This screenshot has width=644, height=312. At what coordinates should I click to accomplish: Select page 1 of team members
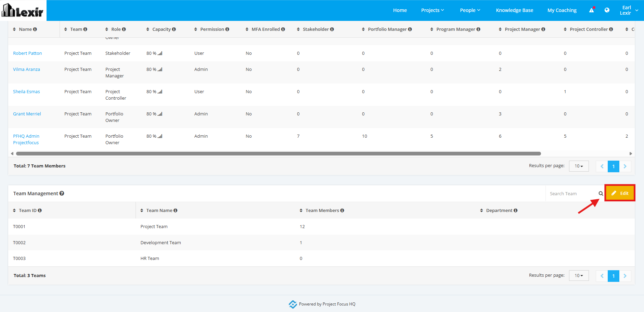(x=614, y=166)
